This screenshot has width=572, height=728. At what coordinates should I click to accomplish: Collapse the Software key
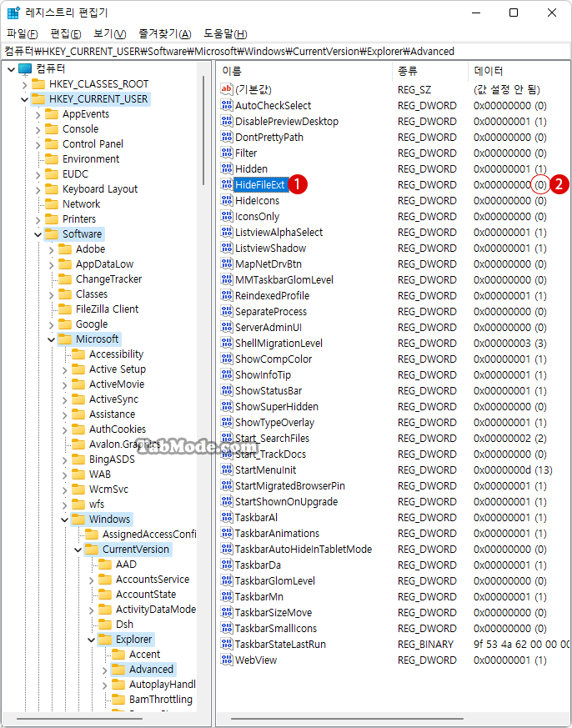pos(38,234)
